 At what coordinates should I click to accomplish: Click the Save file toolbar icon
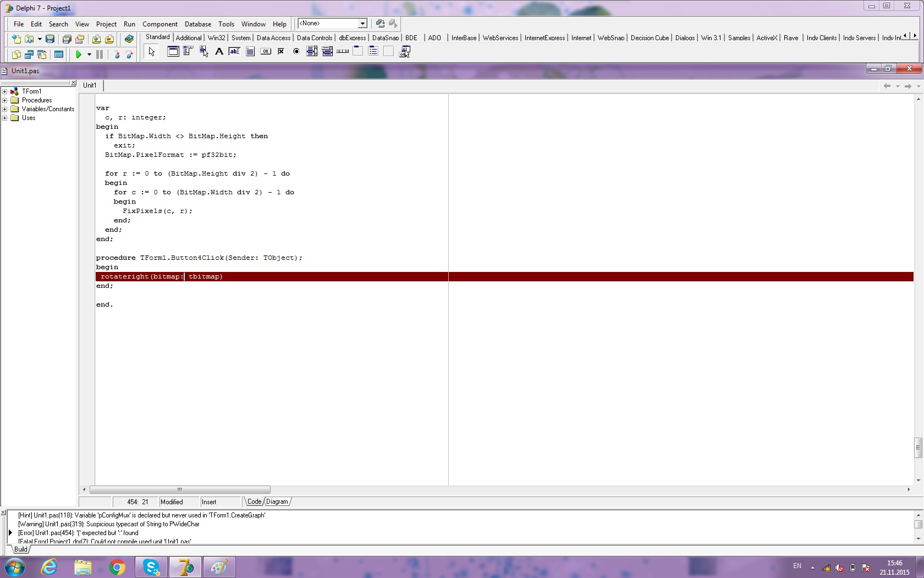pos(50,39)
